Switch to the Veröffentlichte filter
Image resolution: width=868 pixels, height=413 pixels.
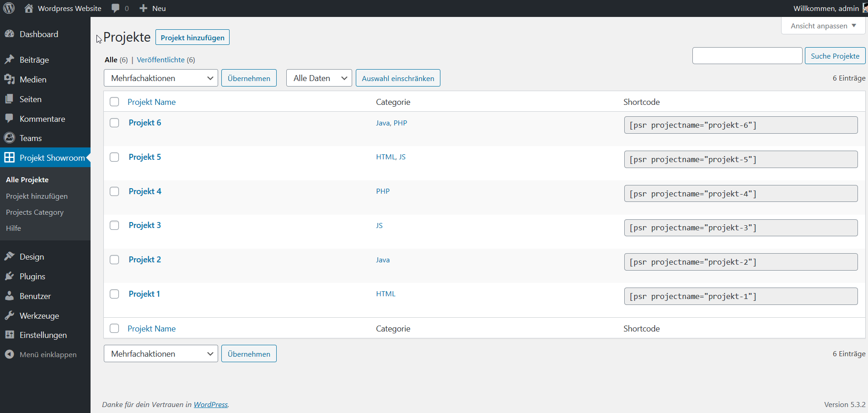coord(161,60)
